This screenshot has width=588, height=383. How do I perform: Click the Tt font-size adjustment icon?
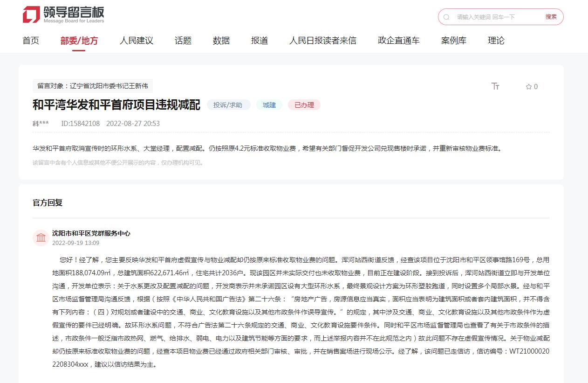[x=495, y=86]
